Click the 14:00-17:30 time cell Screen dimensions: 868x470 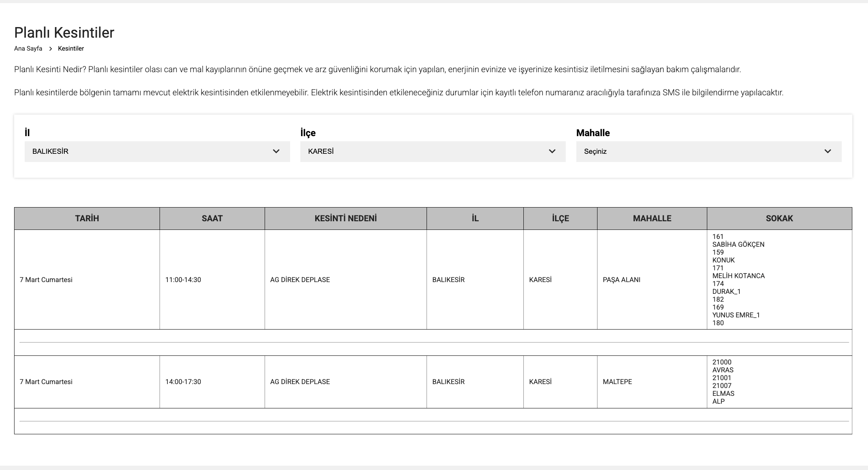[x=183, y=382]
